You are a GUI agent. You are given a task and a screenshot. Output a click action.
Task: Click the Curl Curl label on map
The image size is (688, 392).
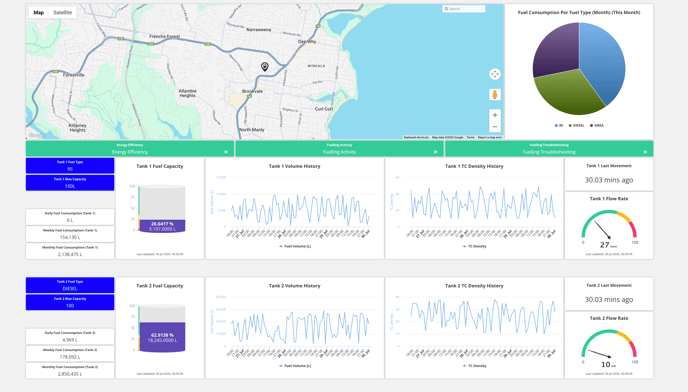324,108
